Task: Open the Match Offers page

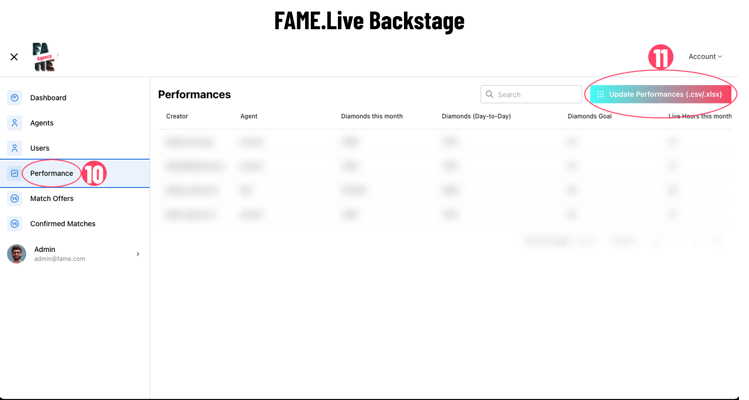Action: point(52,198)
